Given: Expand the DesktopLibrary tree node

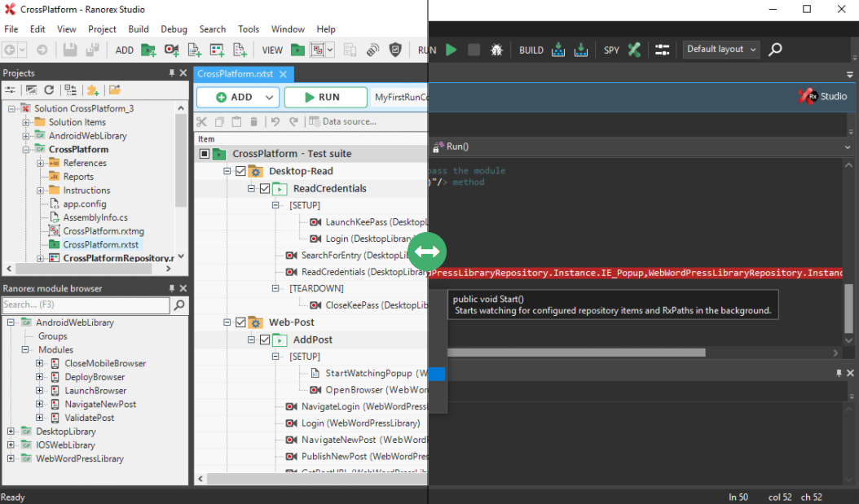Looking at the screenshot, I should [x=11, y=432].
